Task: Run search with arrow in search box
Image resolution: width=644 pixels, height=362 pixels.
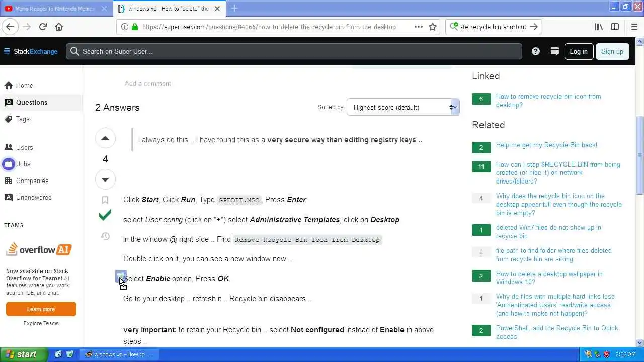Action: click(534, 27)
